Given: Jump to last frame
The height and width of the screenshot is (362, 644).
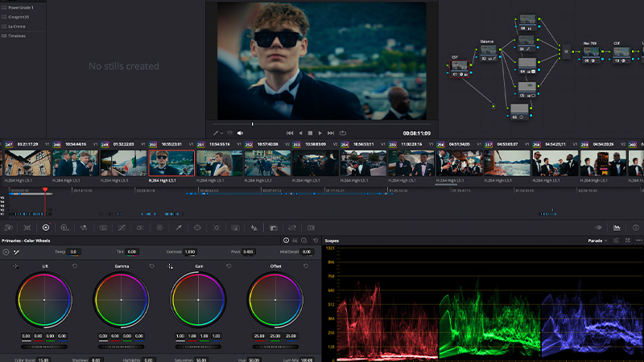Looking at the screenshot, I should click(x=331, y=133).
